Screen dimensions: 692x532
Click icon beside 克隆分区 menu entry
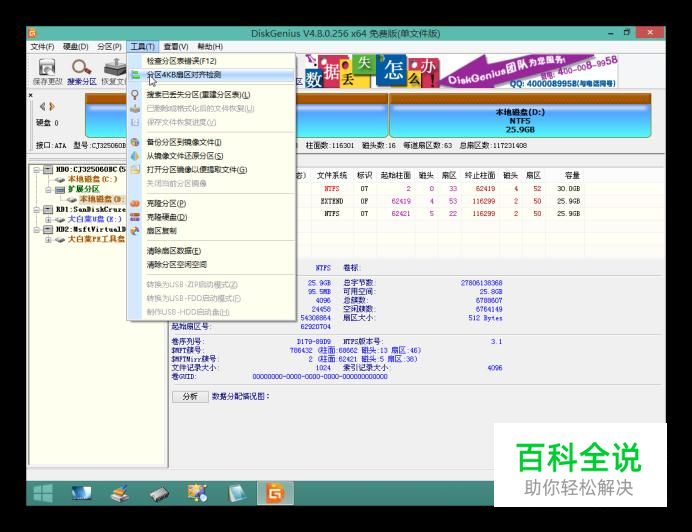point(135,204)
